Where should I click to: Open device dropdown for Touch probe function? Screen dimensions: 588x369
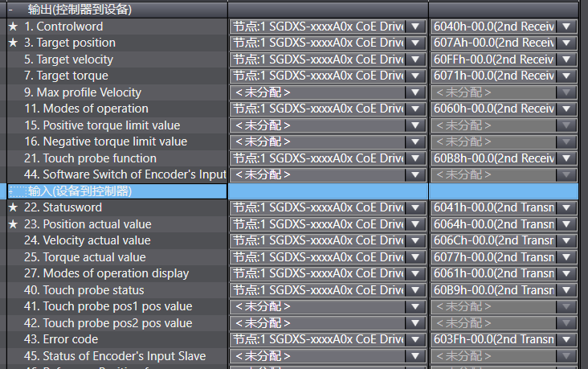point(415,158)
